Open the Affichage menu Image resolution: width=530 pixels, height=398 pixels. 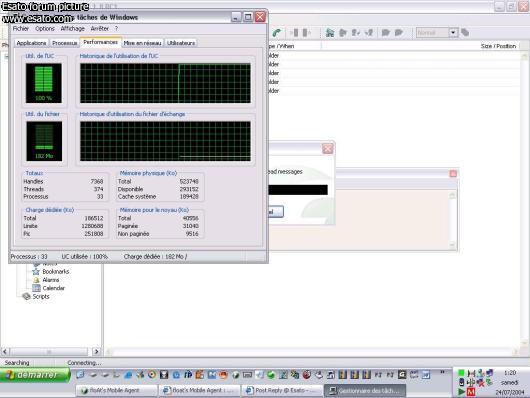[72, 29]
